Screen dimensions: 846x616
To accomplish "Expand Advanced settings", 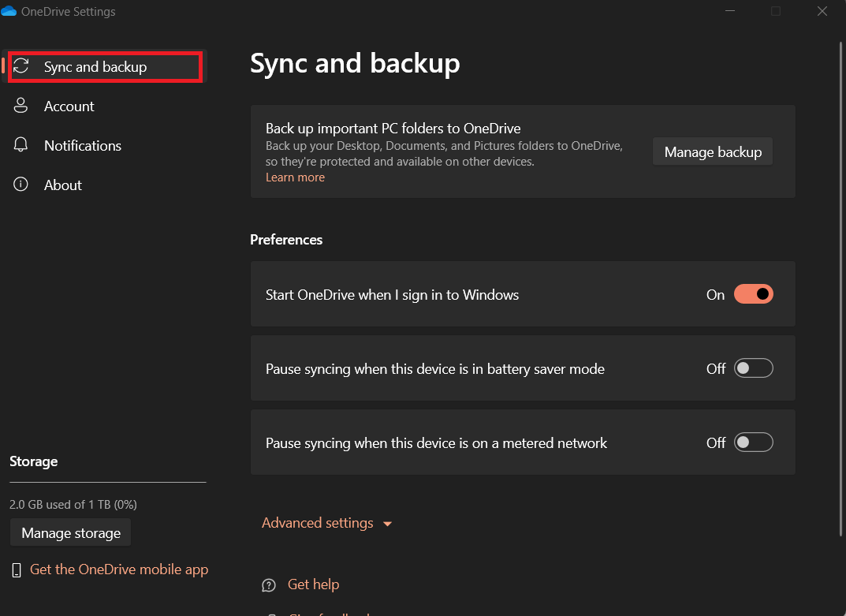I will [x=326, y=523].
